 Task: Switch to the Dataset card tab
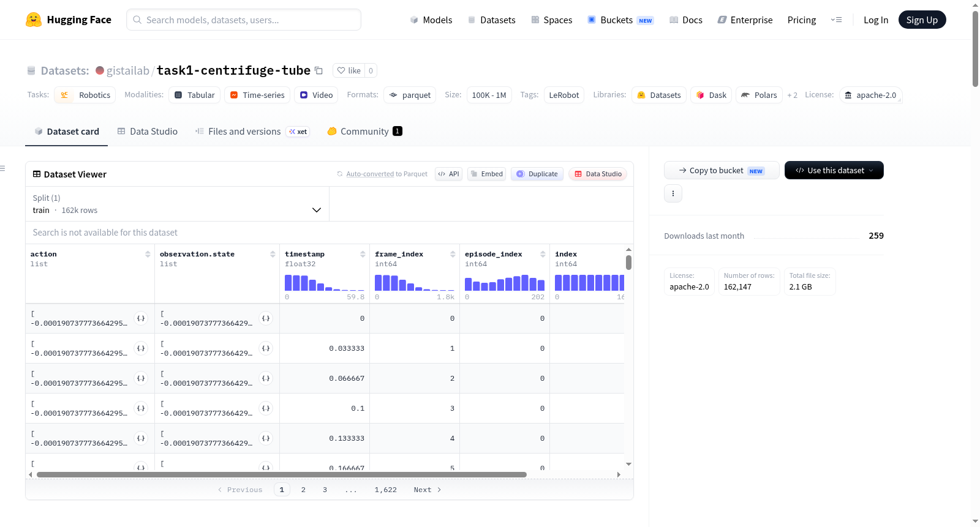[67, 131]
